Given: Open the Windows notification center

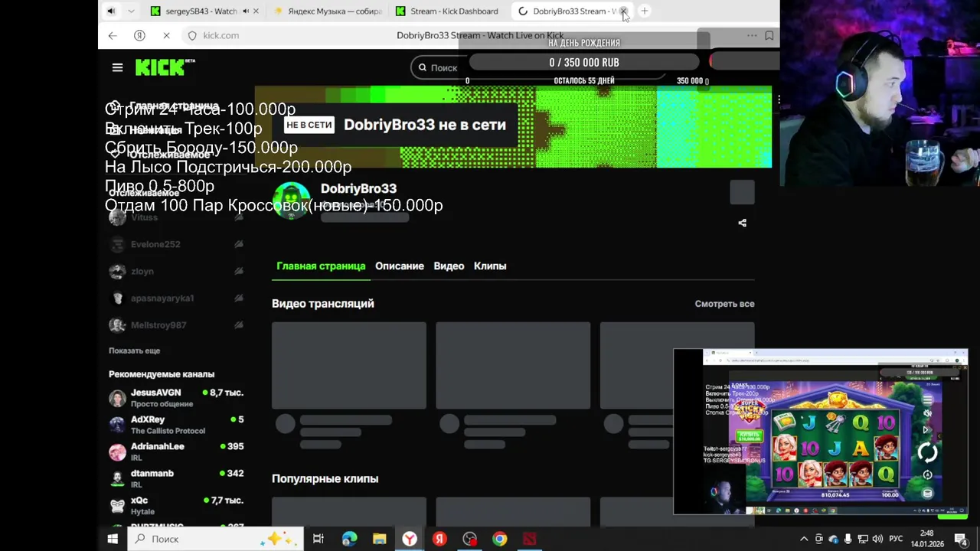Looking at the screenshot, I should [961, 539].
